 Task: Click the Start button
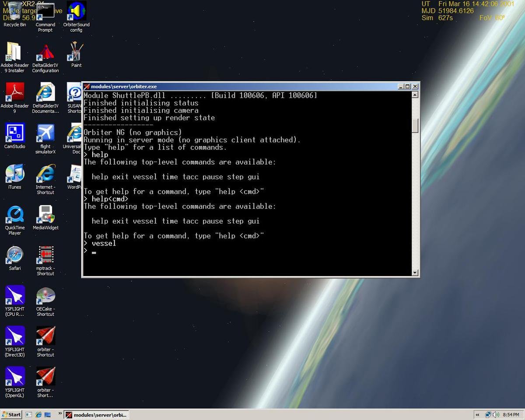click(x=12, y=414)
